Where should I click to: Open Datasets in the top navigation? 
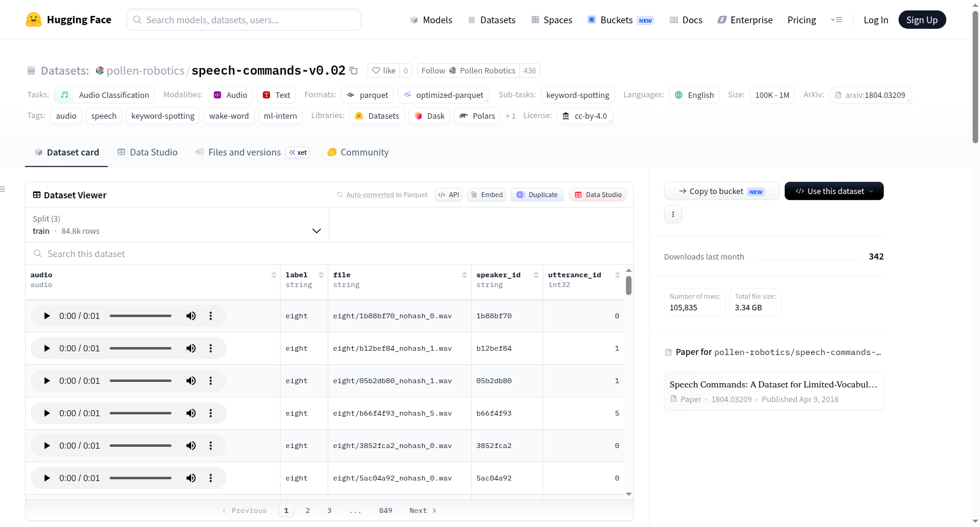[x=492, y=20]
